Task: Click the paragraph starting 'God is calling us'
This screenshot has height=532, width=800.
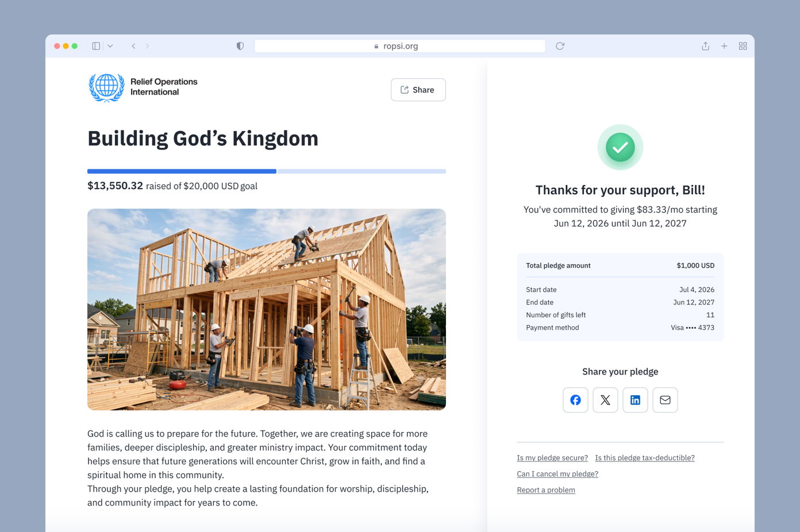Action: pos(257,454)
